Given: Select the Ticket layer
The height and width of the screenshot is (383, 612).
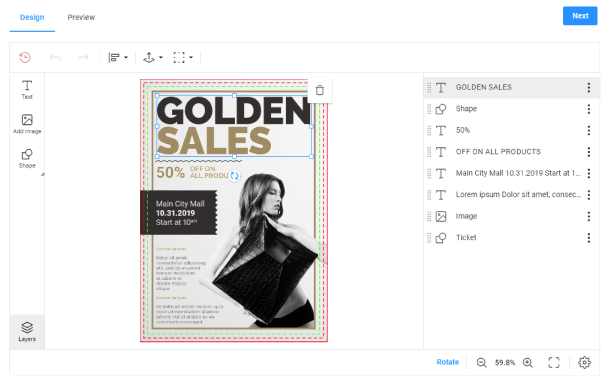Looking at the screenshot, I should [511, 238].
